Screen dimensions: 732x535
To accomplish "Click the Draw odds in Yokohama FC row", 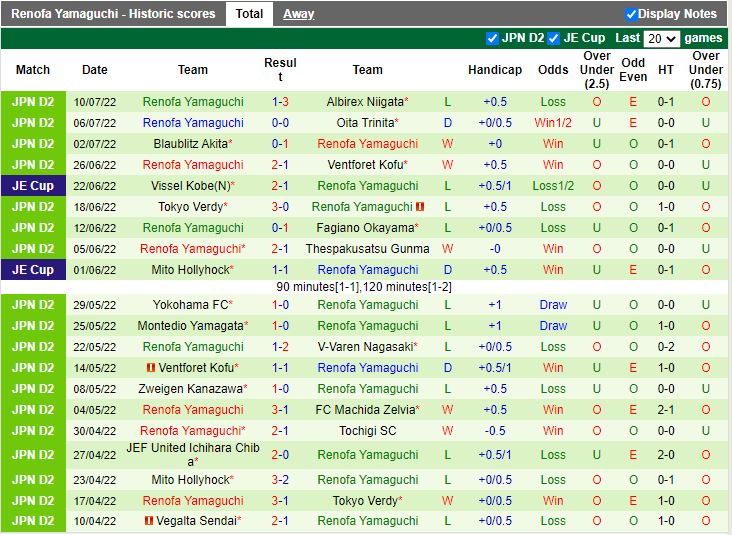I will pyautogui.click(x=553, y=305).
